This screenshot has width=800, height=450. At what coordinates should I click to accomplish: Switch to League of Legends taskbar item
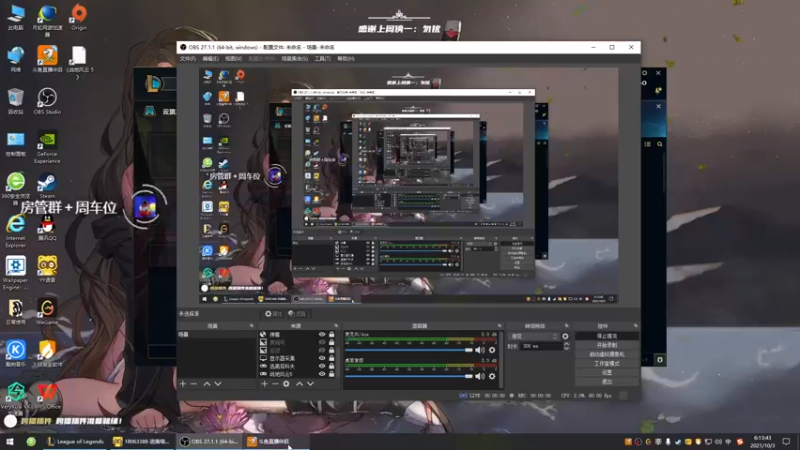[75, 441]
